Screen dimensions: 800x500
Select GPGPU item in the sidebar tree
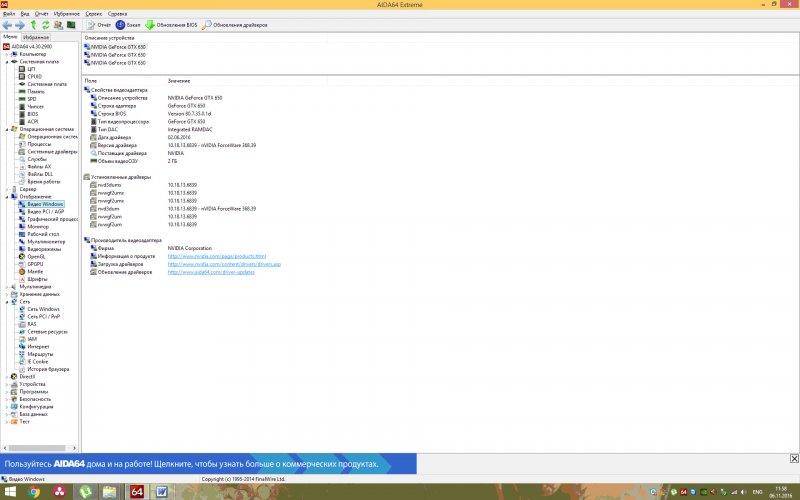click(35, 263)
